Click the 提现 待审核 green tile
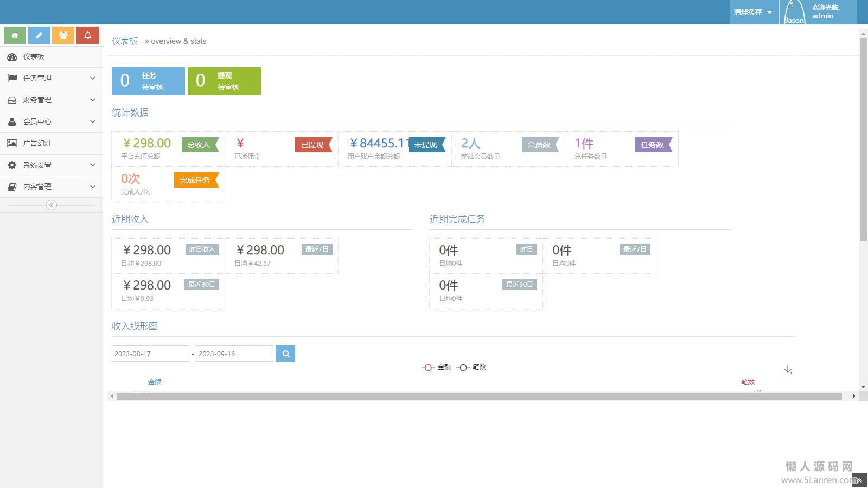 pos(224,81)
